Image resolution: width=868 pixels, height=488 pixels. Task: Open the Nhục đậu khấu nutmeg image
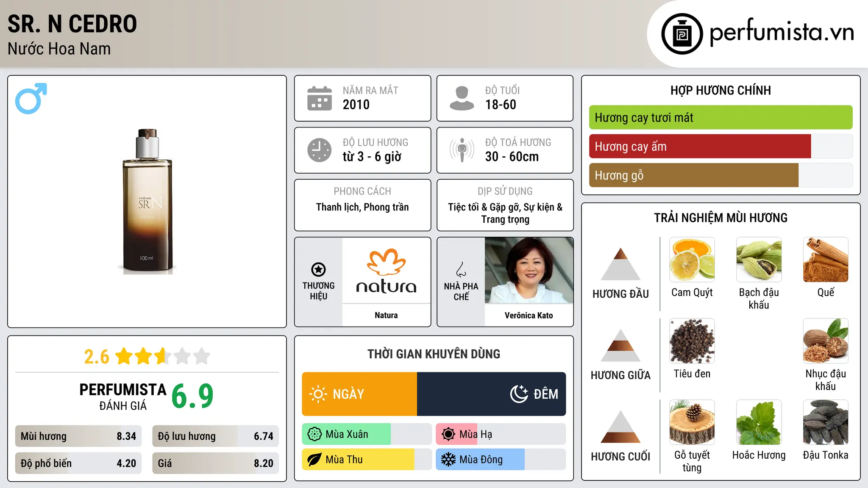pyautogui.click(x=826, y=341)
